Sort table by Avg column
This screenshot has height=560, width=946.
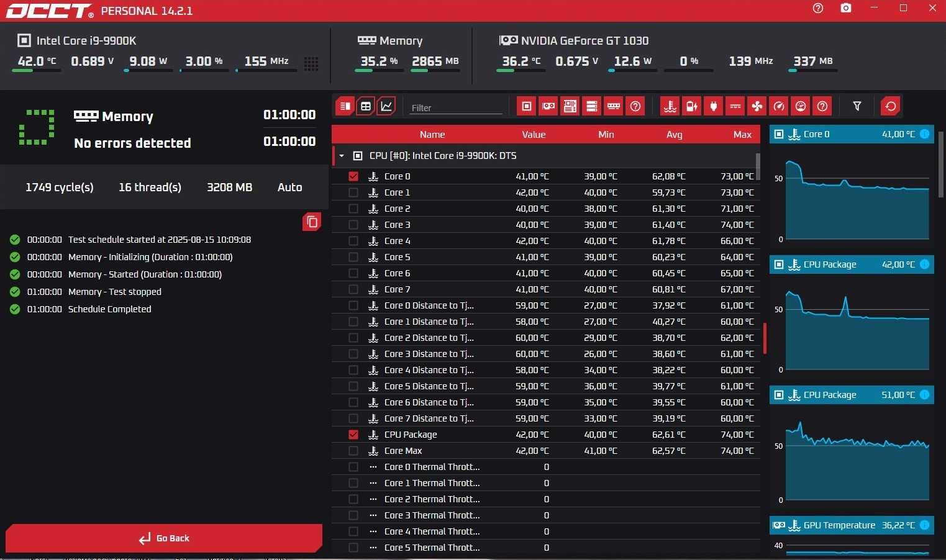675,135
